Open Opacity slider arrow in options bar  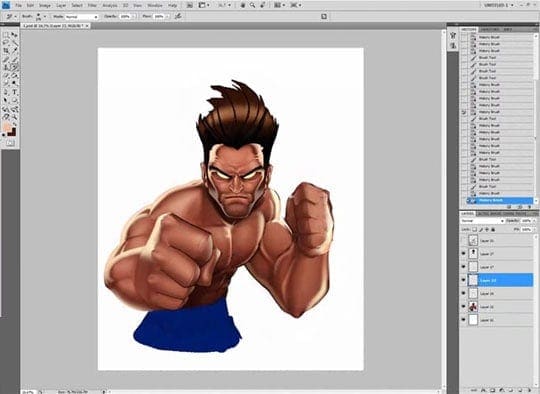(134, 16)
